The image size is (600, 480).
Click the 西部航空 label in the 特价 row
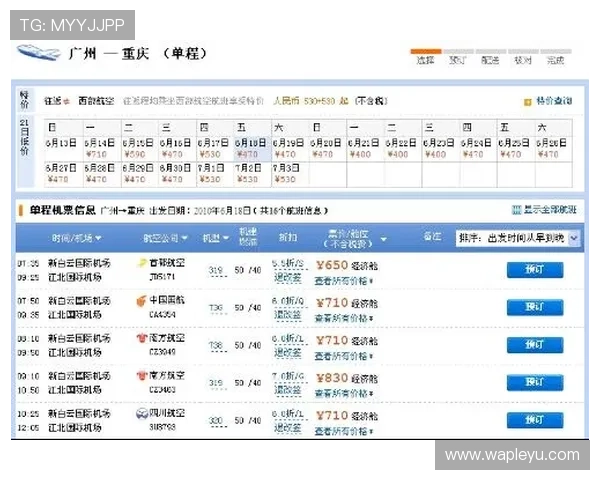pyautogui.click(x=96, y=101)
